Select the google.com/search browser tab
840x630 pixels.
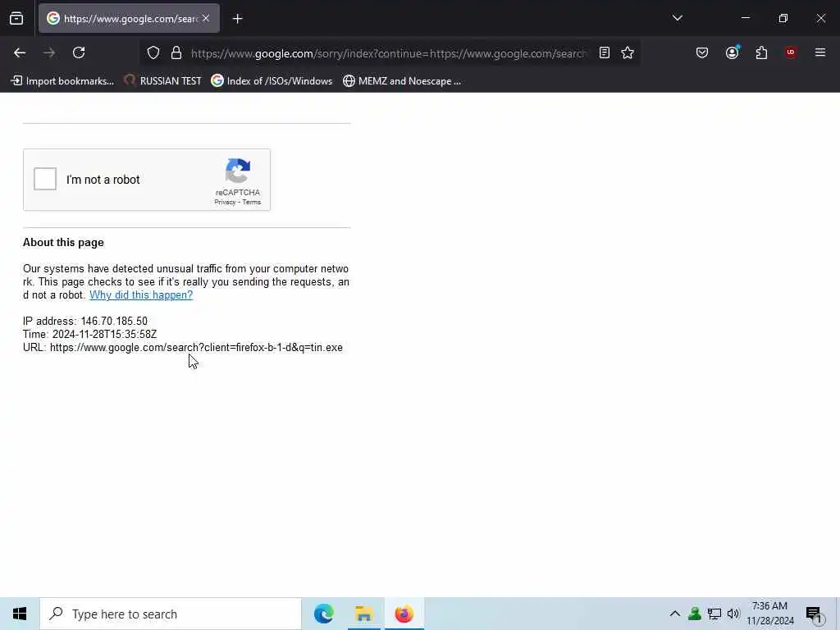click(129, 18)
